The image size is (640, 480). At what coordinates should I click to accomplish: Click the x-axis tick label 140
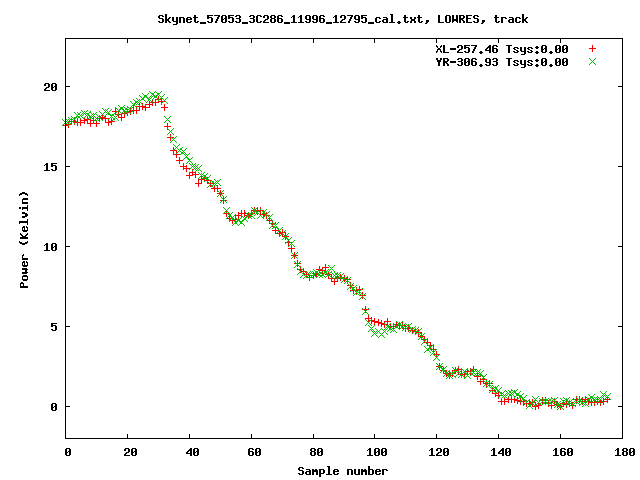point(500,452)
